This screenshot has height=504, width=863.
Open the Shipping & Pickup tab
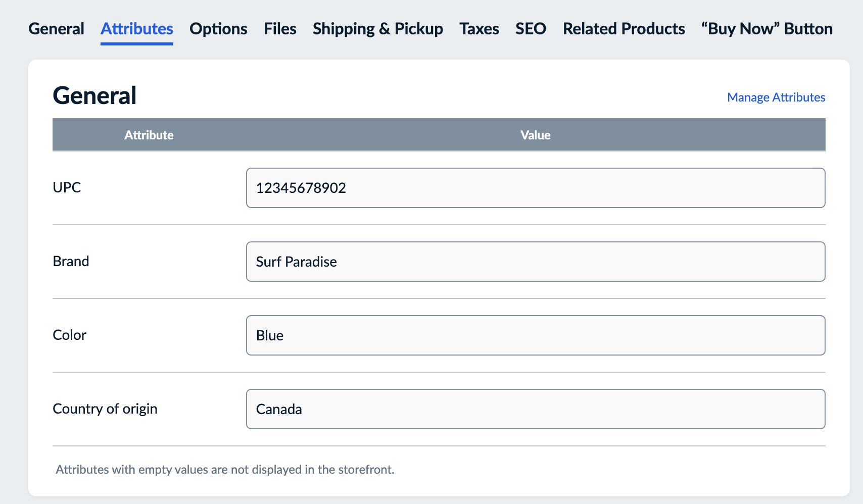click(377, 29)
